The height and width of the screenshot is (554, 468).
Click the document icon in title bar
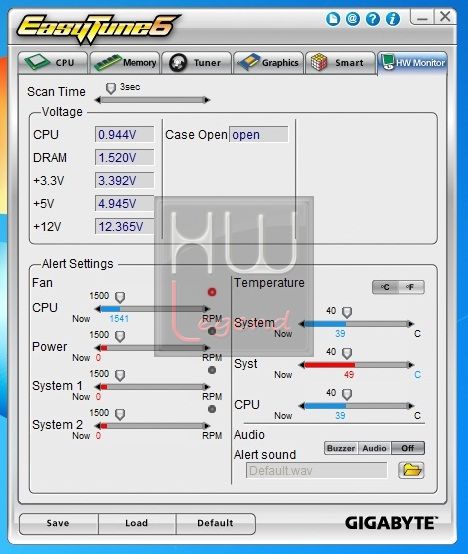333,19
